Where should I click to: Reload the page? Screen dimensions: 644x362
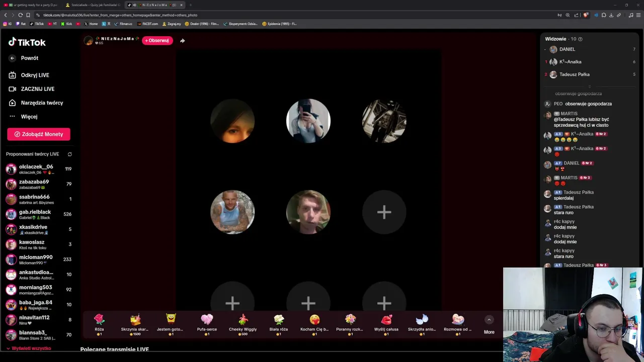pos(20,15)
